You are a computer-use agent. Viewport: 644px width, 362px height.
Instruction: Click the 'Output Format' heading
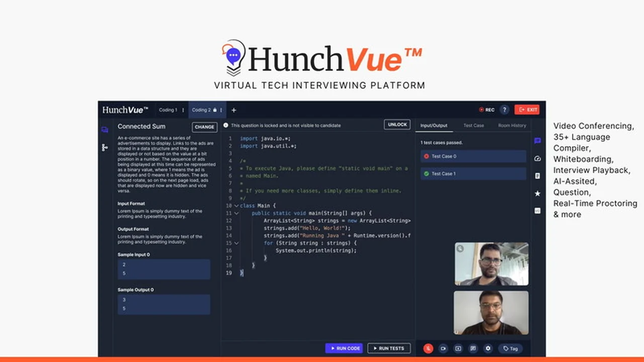click(x=133, y=229)
